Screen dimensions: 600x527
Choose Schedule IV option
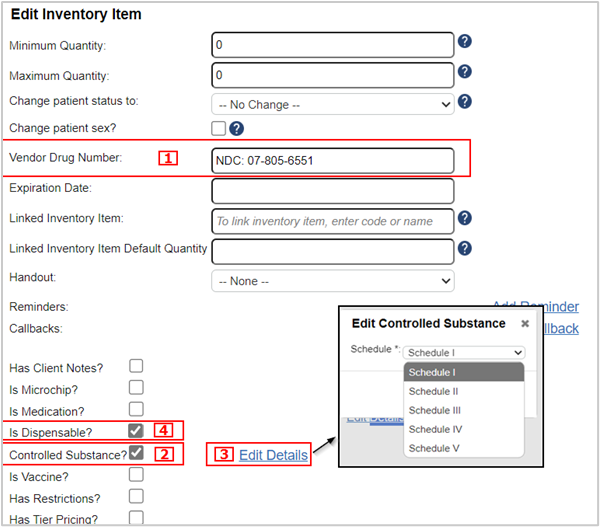pyautogui.click(x=434, y=429)
